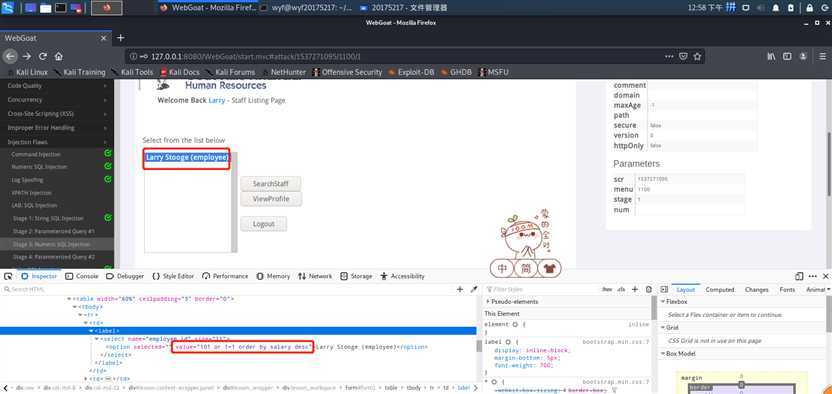Open the Offensive Security bookmark

pos(347,72)
